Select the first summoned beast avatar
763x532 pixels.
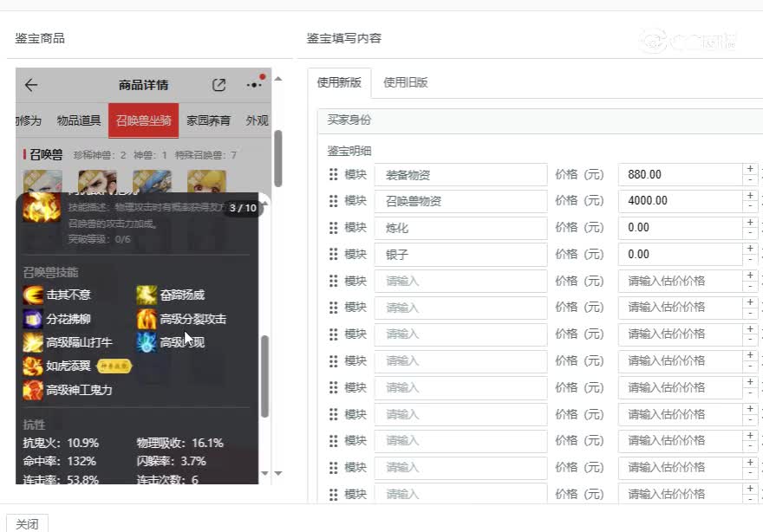[42, 181]
